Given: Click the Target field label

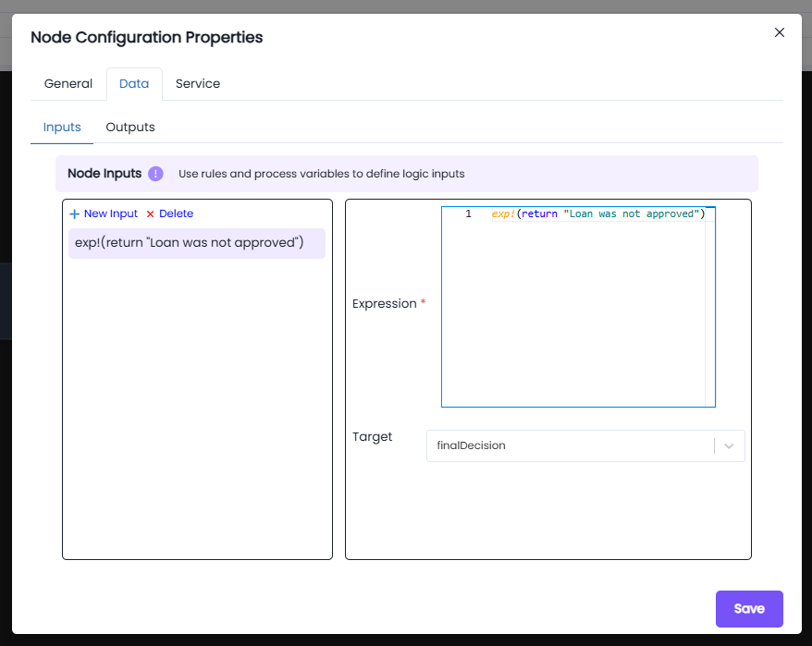Looking at the screenshot, I should (x=372, y=437).
